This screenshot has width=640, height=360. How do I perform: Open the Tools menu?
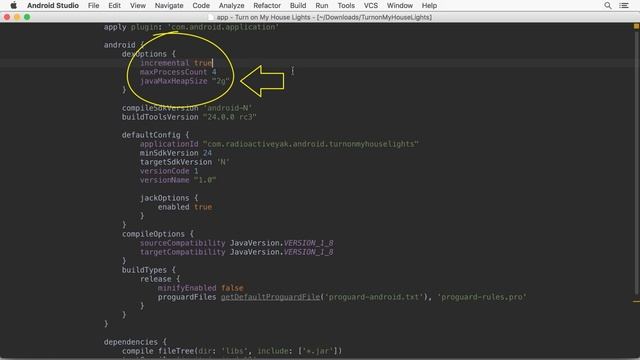[346, 5]
